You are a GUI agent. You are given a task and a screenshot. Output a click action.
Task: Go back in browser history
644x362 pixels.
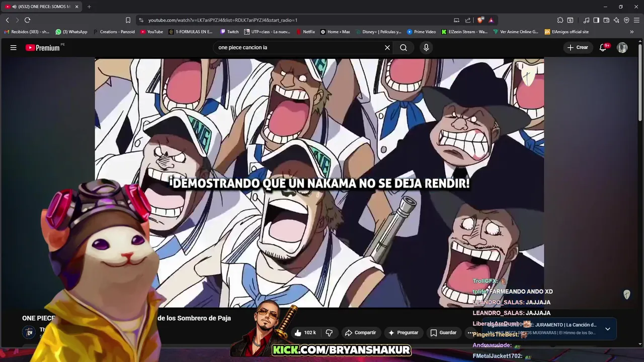pyautogui.click(x=7, y=20)
